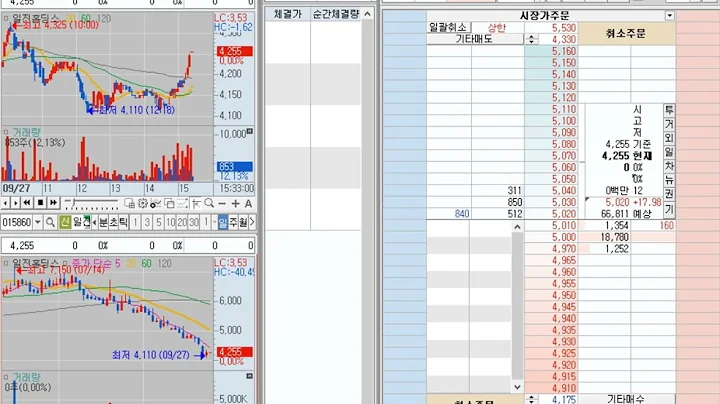Open 권 side tab
Screen dimensions: 720x404
pos(669,195)
